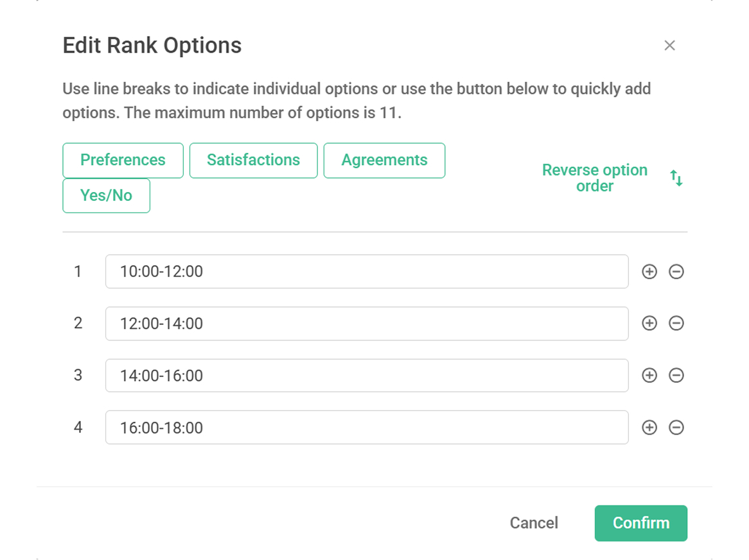The image size is (749, 560).
Task: Click the 12:00-14:00 text field
Action: click(x=366, y=324)
